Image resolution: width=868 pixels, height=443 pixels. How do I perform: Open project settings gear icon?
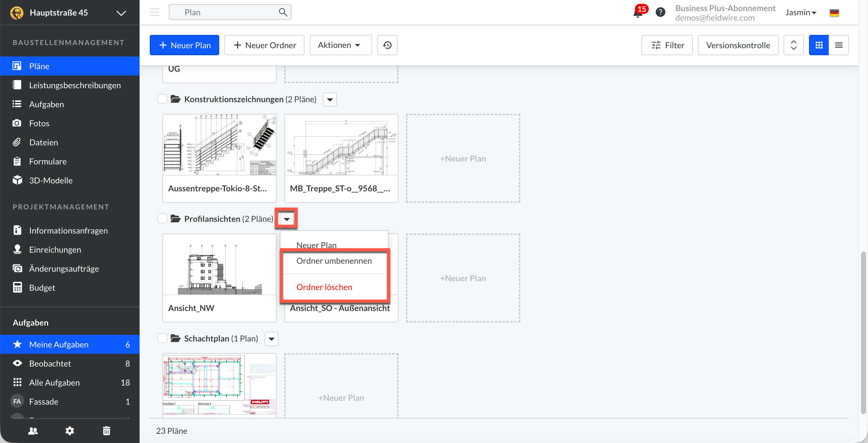(70, 431)
